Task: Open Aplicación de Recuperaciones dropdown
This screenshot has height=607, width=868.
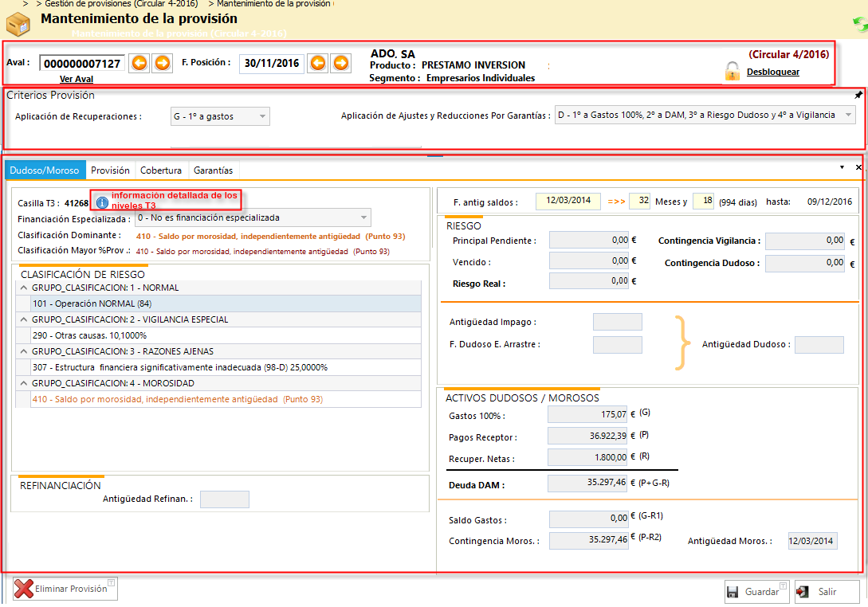Action: coord(220,116)
